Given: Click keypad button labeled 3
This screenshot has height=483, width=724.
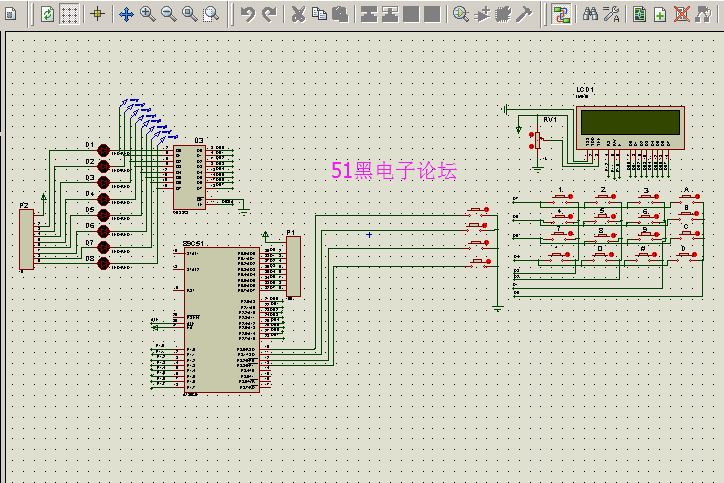Looking at the screenshot, I should [647, 198].
